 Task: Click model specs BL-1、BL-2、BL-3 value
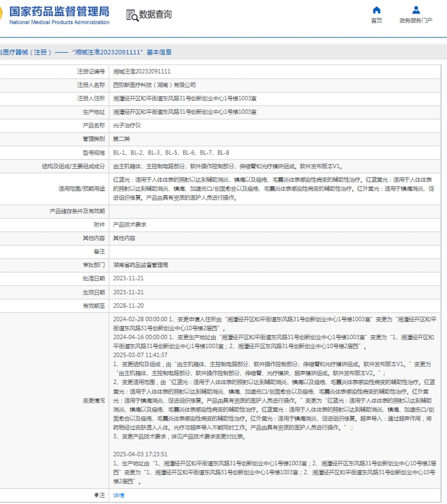[171, 152]
